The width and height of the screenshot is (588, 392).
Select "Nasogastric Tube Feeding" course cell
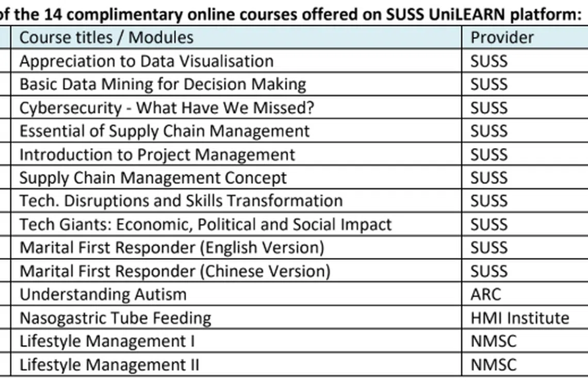116,318
